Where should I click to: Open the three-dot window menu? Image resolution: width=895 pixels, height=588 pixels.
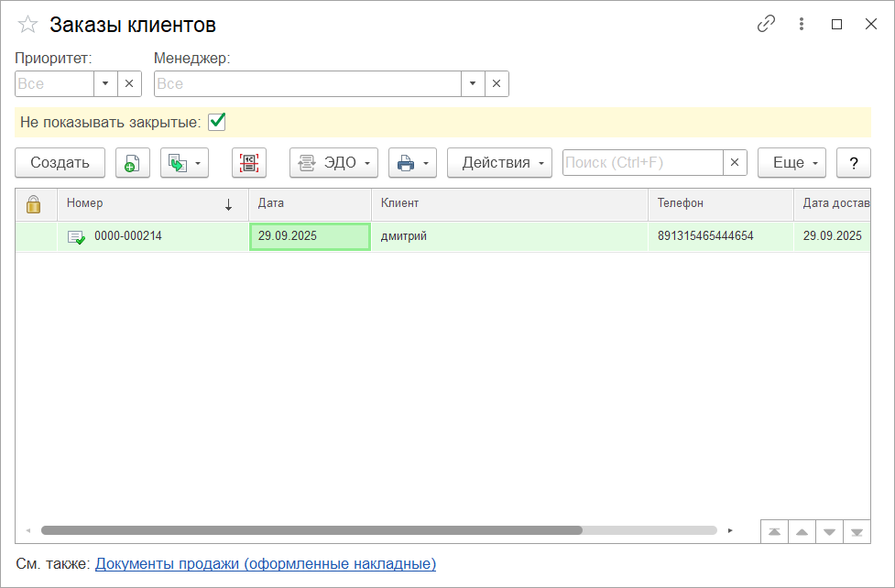802,25
